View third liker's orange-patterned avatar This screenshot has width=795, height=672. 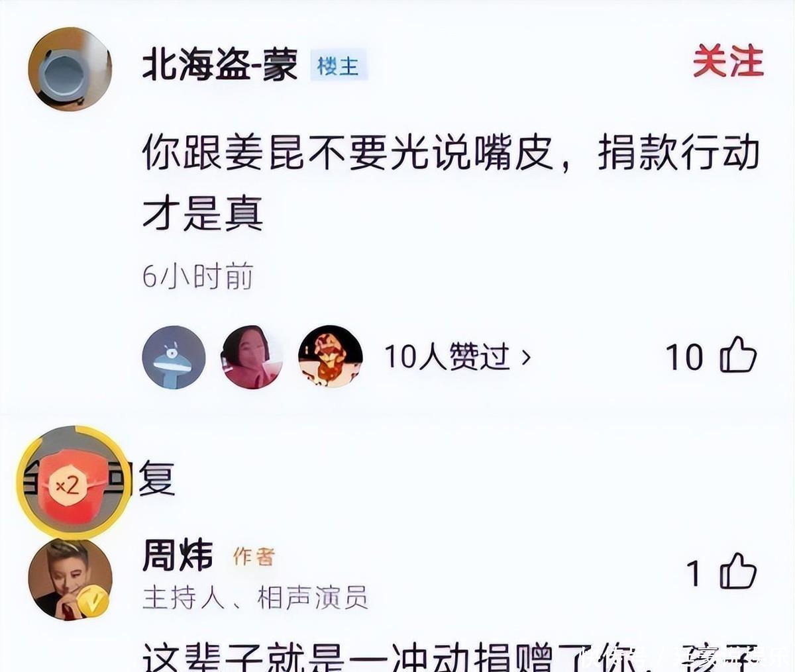click(x=330, y=357)
